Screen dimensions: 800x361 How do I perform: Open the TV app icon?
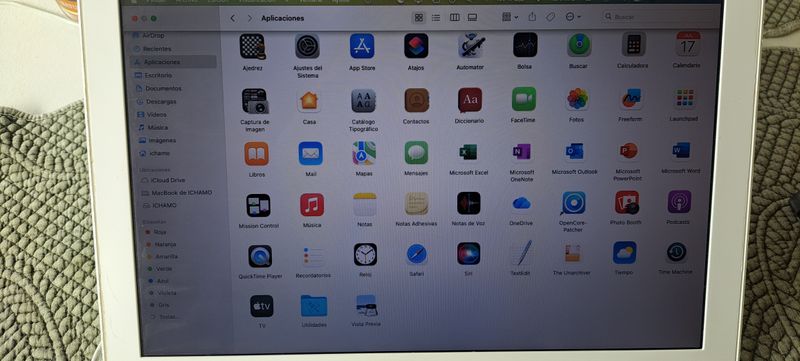[x=262, y=306]
